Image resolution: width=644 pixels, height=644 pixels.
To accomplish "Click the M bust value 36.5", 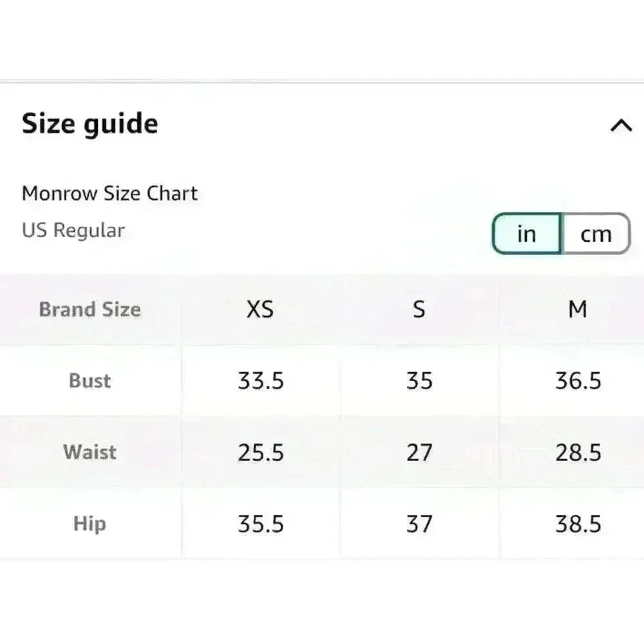I will 578,381.
